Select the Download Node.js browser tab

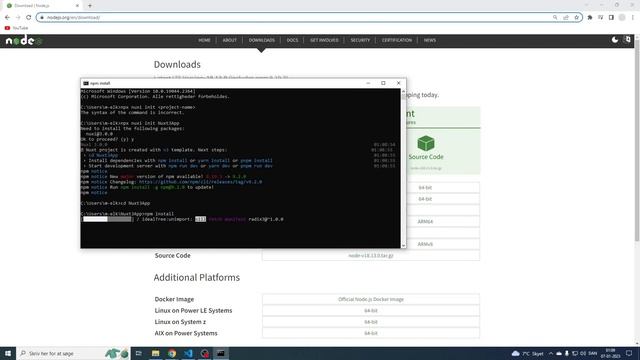[x=42, y=6]
